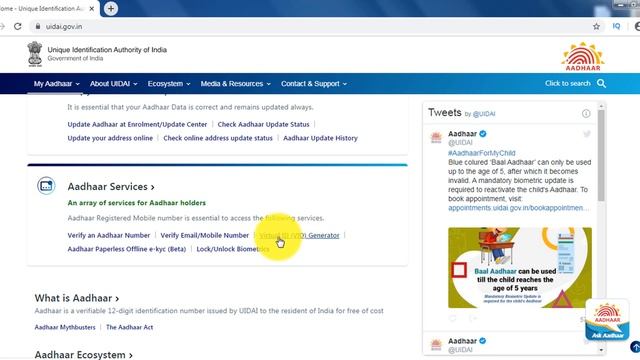The width and height of the screenshot is (640, 360).
Task: Open Lock/Unlock Biometrics link
Action: [x=233, y=249]
